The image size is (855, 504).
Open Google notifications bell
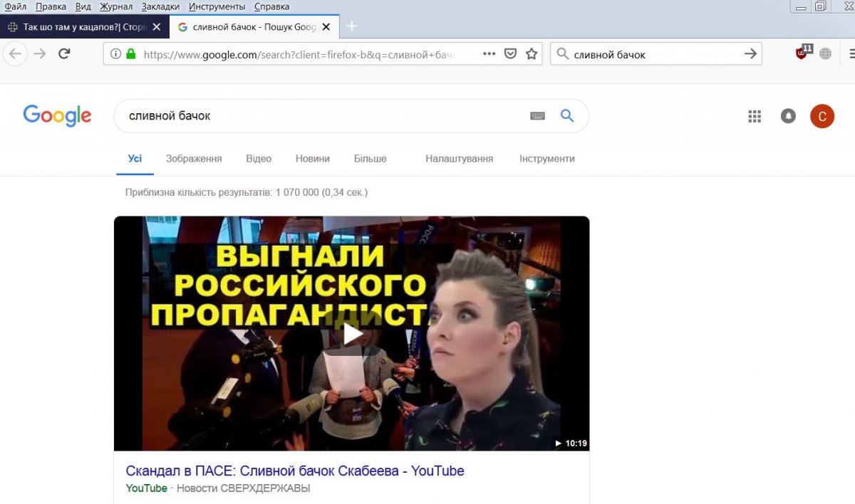point(788,116)
